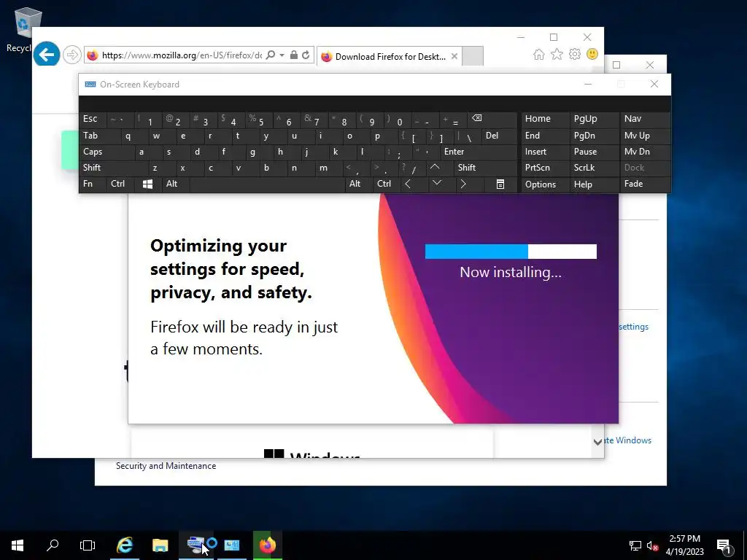Open File Explorer from the taskbar
Viewport: 747px width, 560px height.
(x=160, y=545)
